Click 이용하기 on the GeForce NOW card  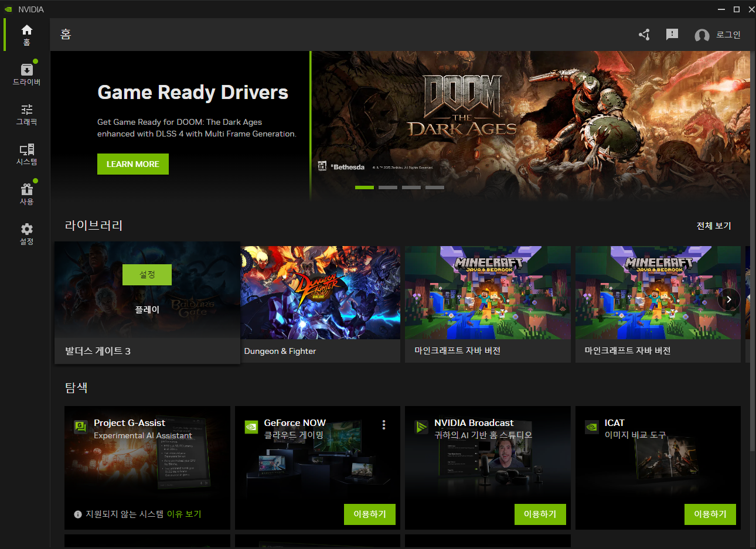370,514
